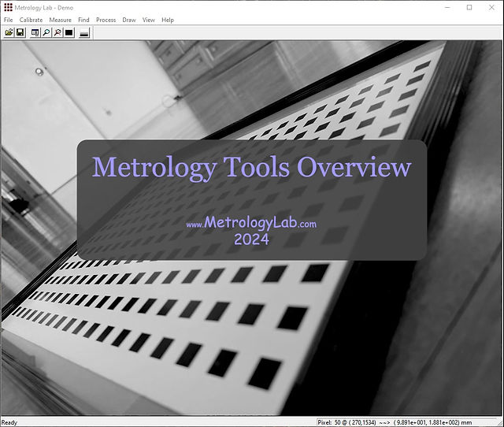Screen dimensions: 504x427
Task: Click the window layout toolbar icon
Action: [35, 32]
